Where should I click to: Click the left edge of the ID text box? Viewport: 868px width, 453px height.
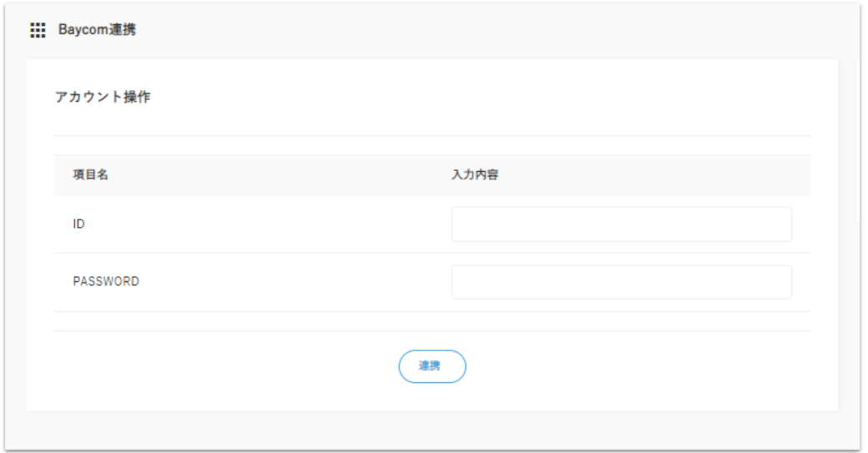coord(460,224)
